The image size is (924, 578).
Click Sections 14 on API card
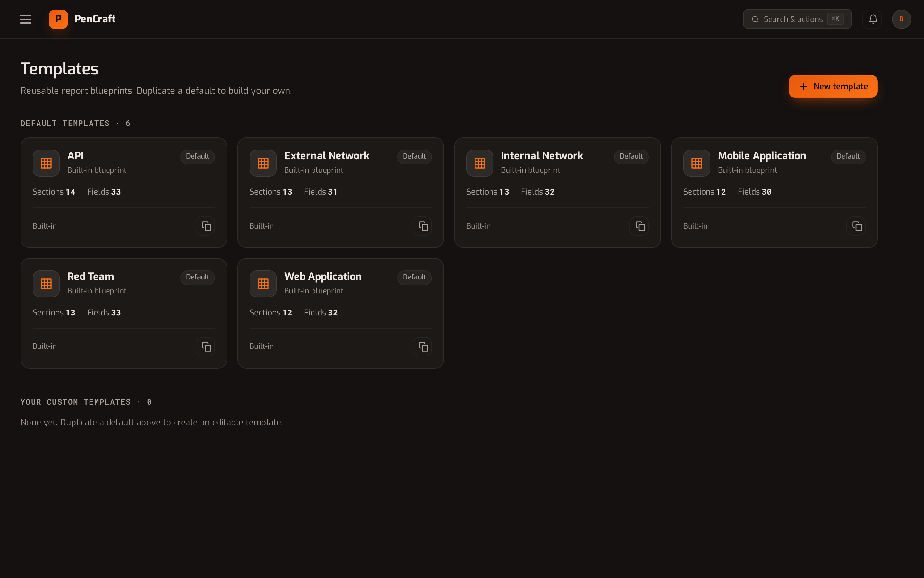coord(54,192)
